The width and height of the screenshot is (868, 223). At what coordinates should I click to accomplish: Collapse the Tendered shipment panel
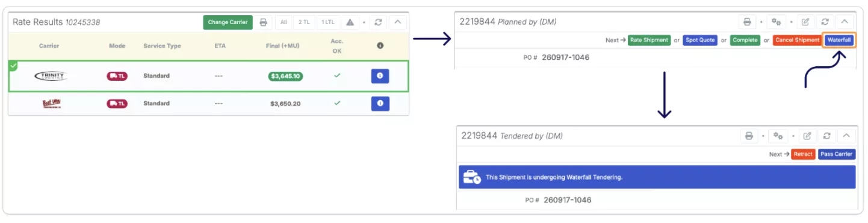(x=846, y=136)
